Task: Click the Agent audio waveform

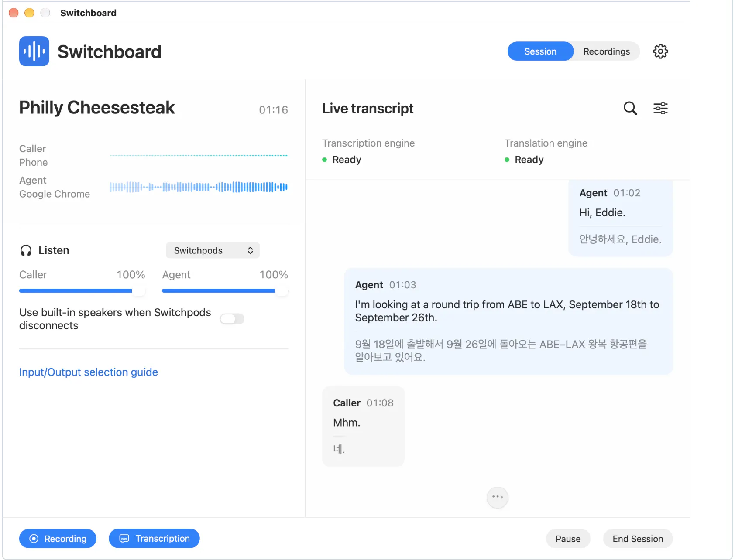Action: (199, 187)
